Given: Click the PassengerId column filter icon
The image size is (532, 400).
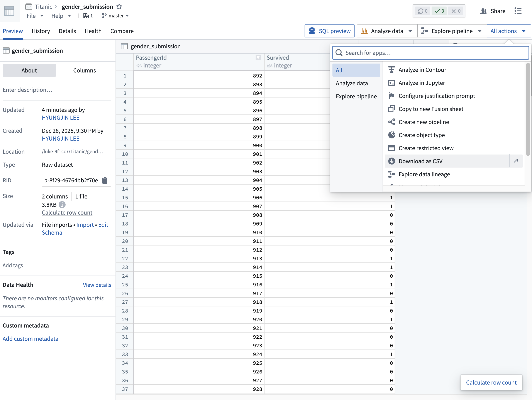Looking at the screenshot, I should [x=258, y=58].
